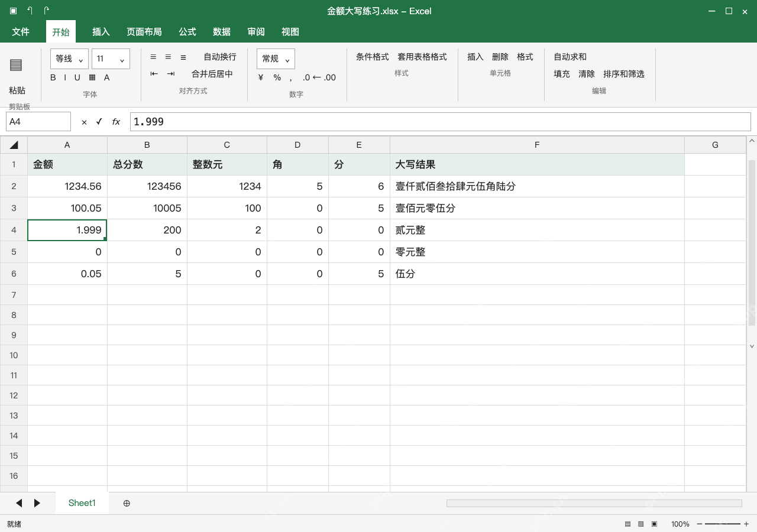Image resolution: width=757 pixels, height=532 pixels.
Task: Open the cell borders grid icon
Action: [x=92, y=77]
